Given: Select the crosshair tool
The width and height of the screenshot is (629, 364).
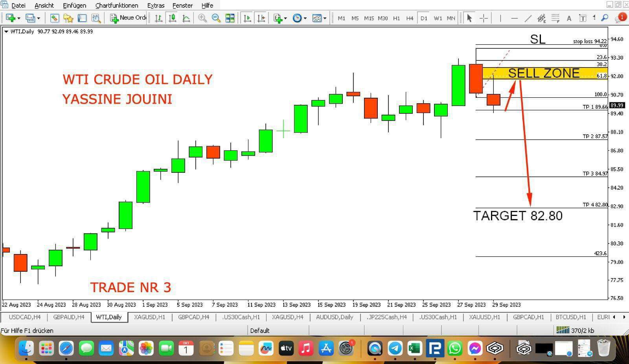Looking at the screenshot, I should point(484,18).
